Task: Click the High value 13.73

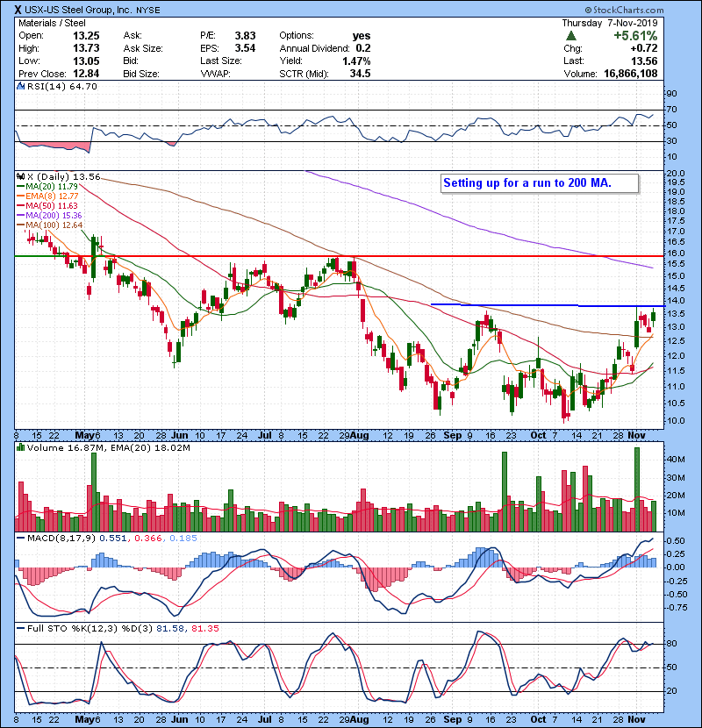Action: pos(86,48)
